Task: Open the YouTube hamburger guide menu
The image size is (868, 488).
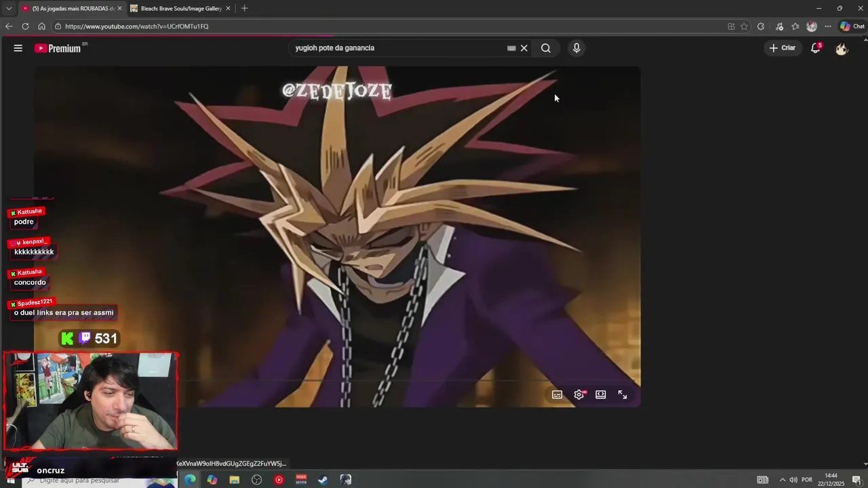Action: (18, 48)
